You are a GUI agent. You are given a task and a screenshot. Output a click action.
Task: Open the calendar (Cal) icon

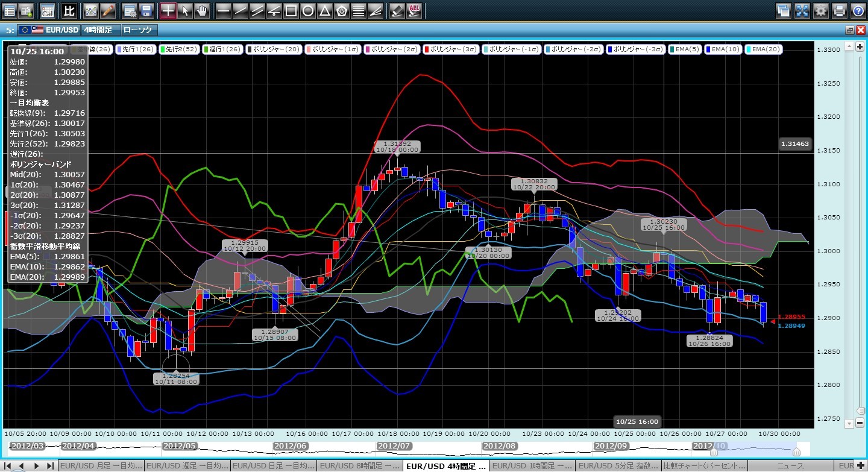click(47, 10)
